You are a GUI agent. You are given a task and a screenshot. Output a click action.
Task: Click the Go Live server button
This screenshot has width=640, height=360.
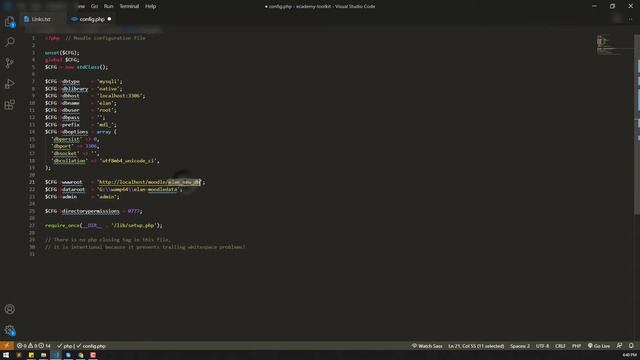(599, 346)
